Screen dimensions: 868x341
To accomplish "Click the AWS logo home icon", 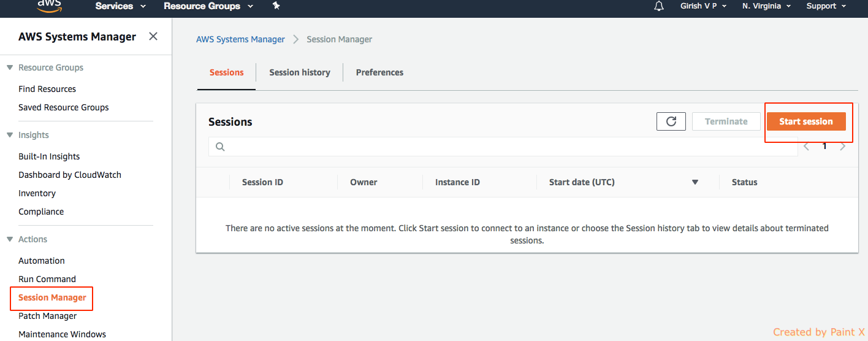I will (48, 5).
